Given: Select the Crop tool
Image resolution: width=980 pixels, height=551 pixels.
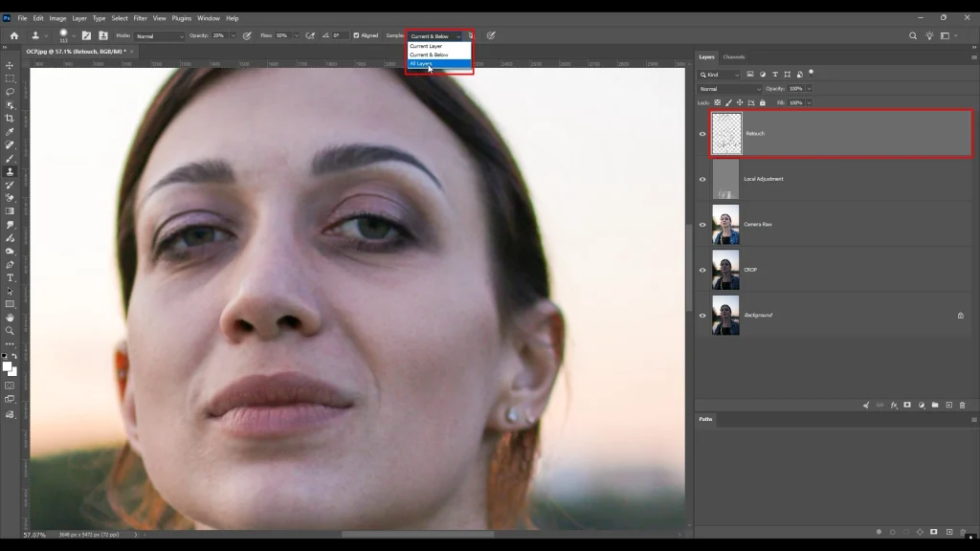Looking at the screenshot, I should [10, 118].
